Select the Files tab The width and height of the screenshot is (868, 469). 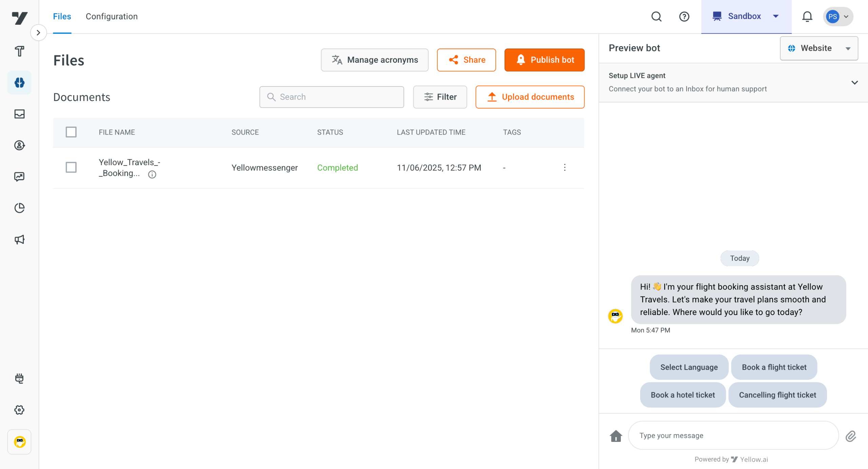pyautogui.click(x=62, y=16)
